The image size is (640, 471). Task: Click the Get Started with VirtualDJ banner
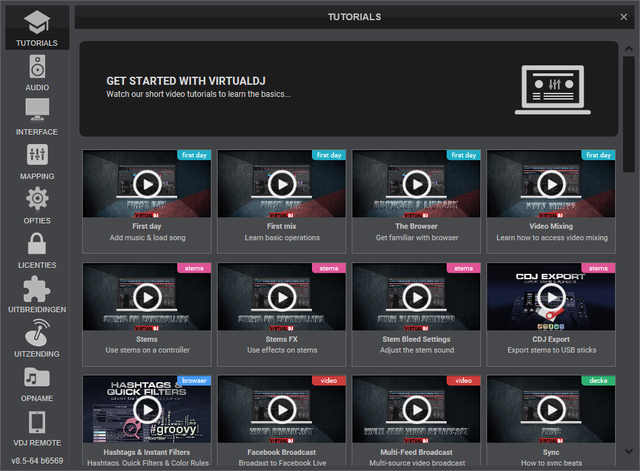(349, 88)
